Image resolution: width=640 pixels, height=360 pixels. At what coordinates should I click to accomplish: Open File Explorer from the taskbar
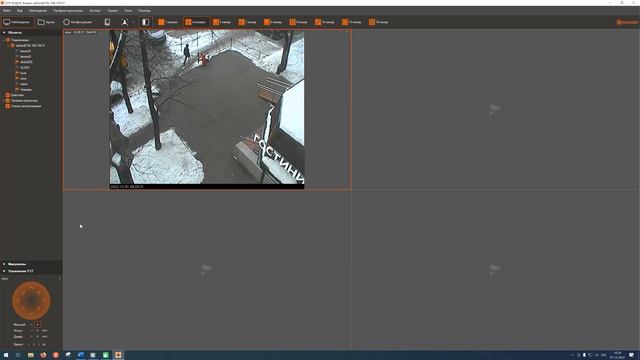click(31, 355)
